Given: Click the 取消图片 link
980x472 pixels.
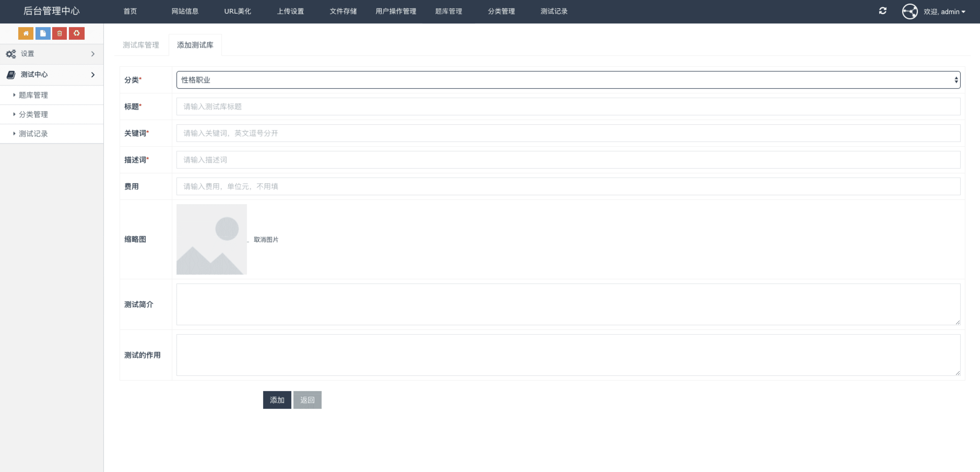Looking at the screenshot, I should [x=266, y=240].
